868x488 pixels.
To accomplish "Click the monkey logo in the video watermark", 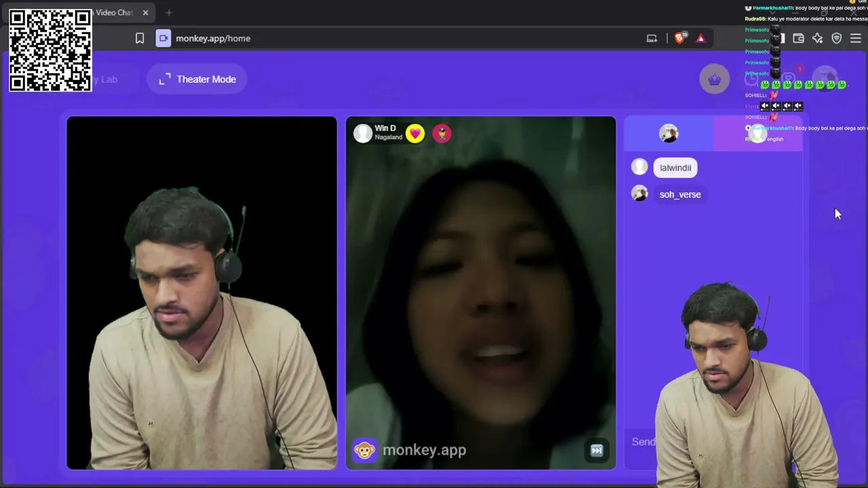I will (364, 450).
